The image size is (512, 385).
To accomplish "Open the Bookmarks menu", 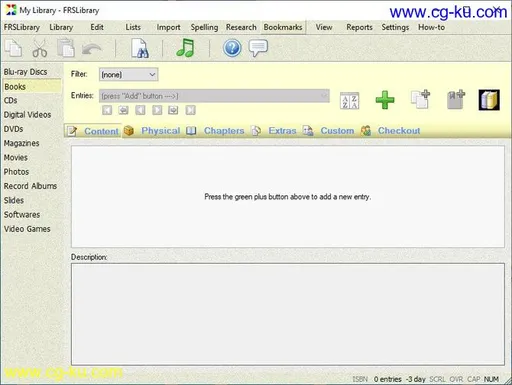I will pos(283,27).
